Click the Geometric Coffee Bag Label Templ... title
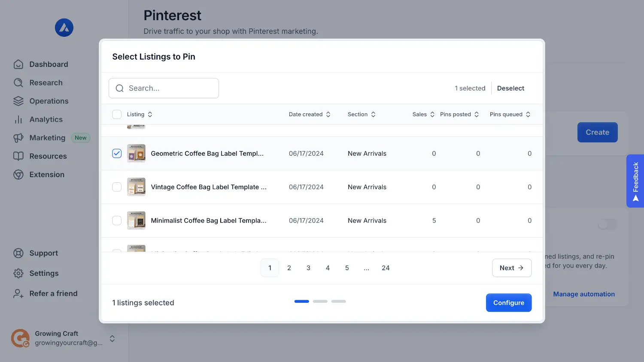The image size is (644, 362). (x=207, y=154)
